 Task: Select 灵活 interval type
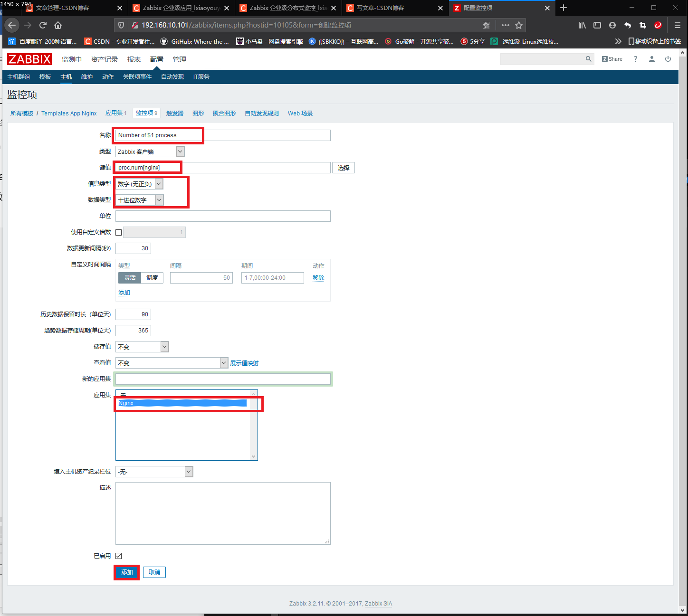pos(130,278)
